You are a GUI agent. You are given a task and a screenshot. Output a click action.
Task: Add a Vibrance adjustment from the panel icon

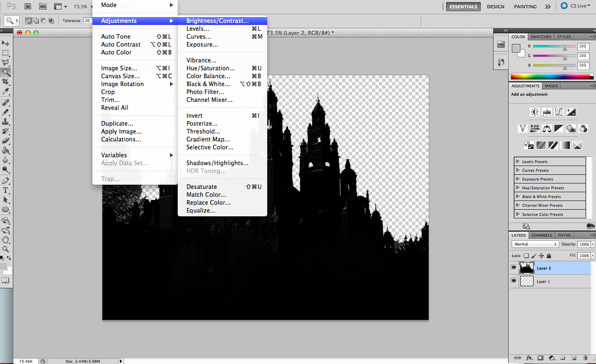[523, 129]
